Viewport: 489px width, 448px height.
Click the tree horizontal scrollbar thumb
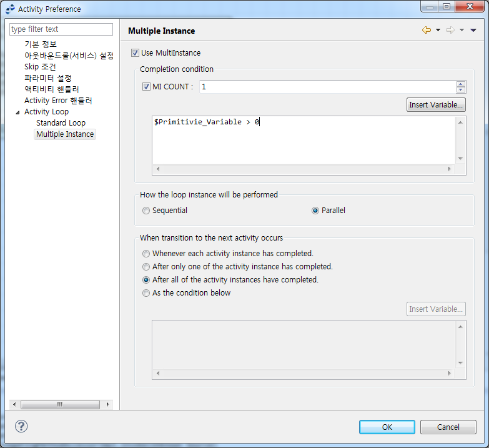coord(60,405)
